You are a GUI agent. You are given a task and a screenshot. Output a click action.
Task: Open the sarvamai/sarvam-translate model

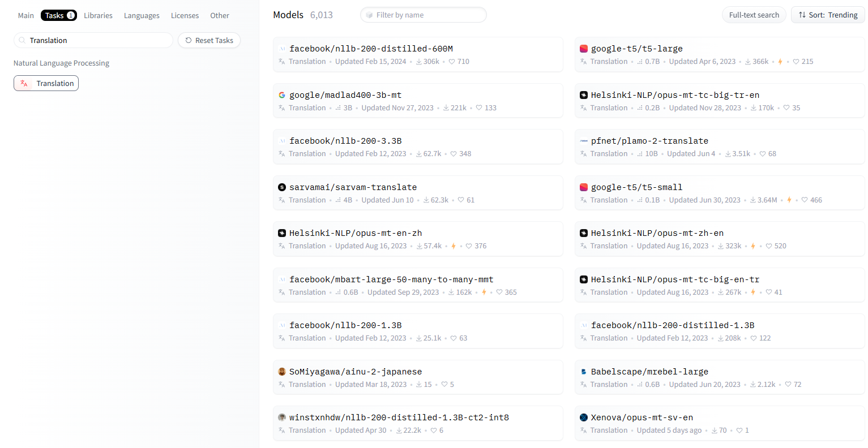tap(418, 193)
